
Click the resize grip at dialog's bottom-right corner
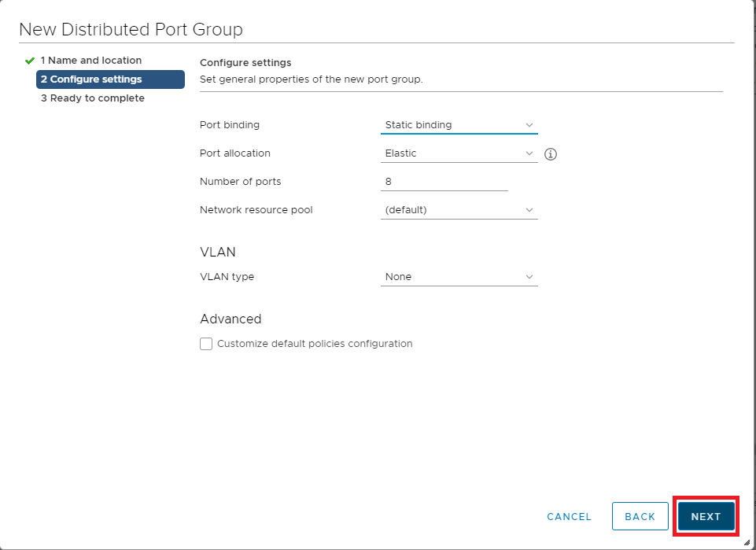click(746, 542)
